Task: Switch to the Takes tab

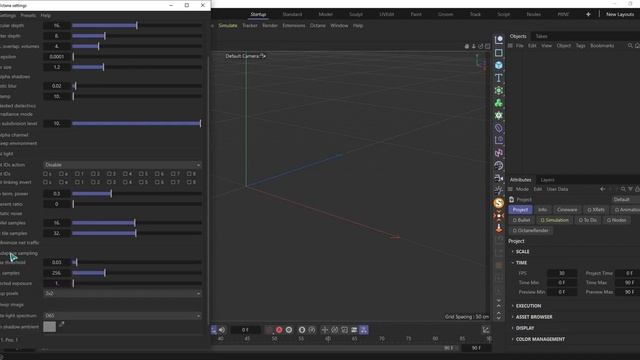Action: 541,36
